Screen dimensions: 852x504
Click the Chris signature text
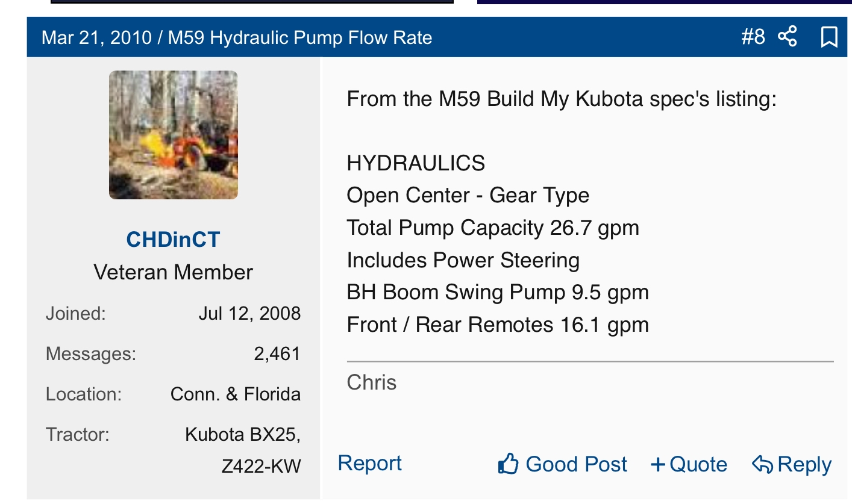[x=372, y=382]
